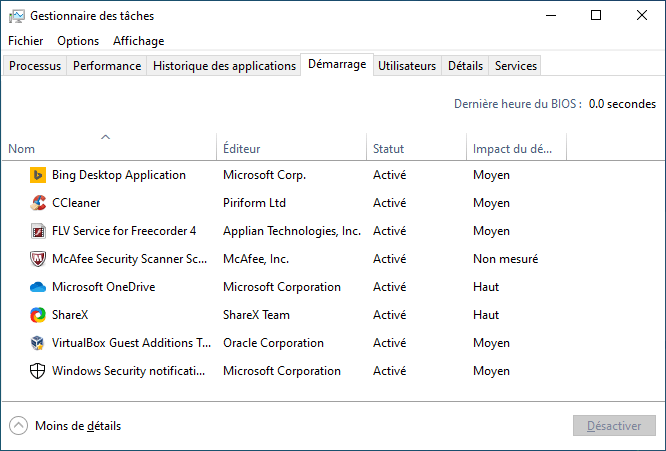The width and height of the screenshot is (666, 451).
Task: Click the Haut impact for Microsoft OneDrive
Action: [x=486, y=287]
